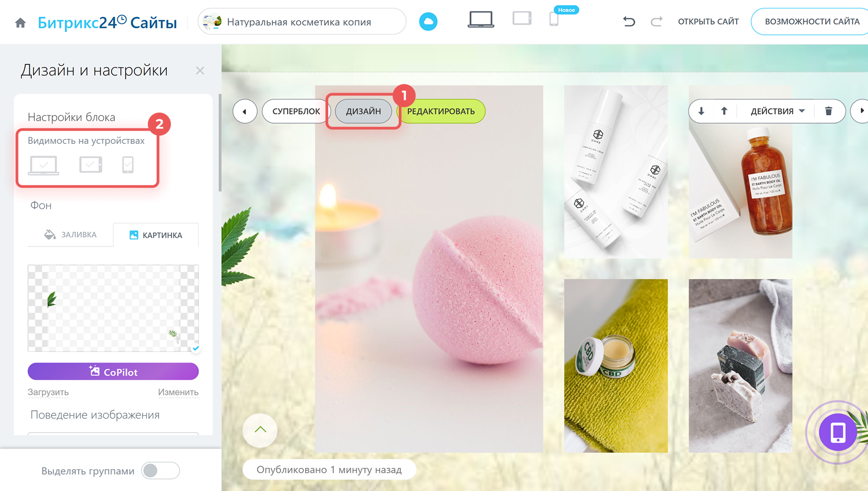Toggle smartphone visibility for the block
The height and width of the screenshot is (491, 868).
128,165
